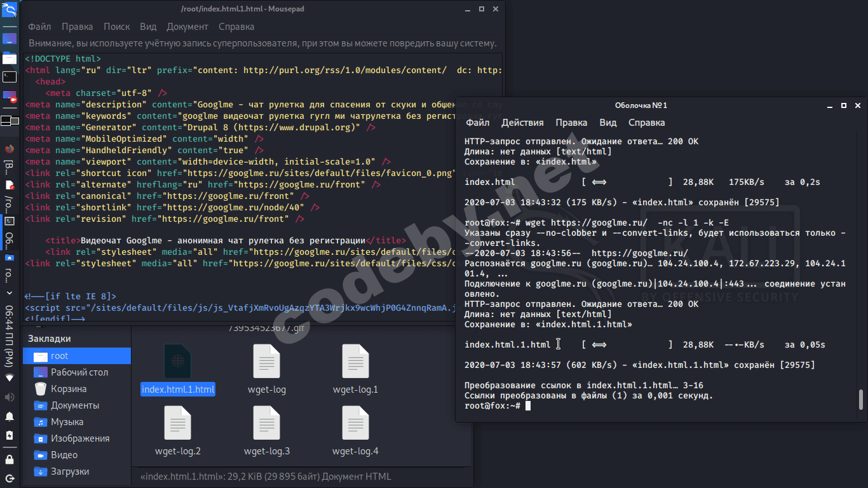868x488 pixels.
Task: Launch the terminal emulator from panel
Action: coord(10,78)
